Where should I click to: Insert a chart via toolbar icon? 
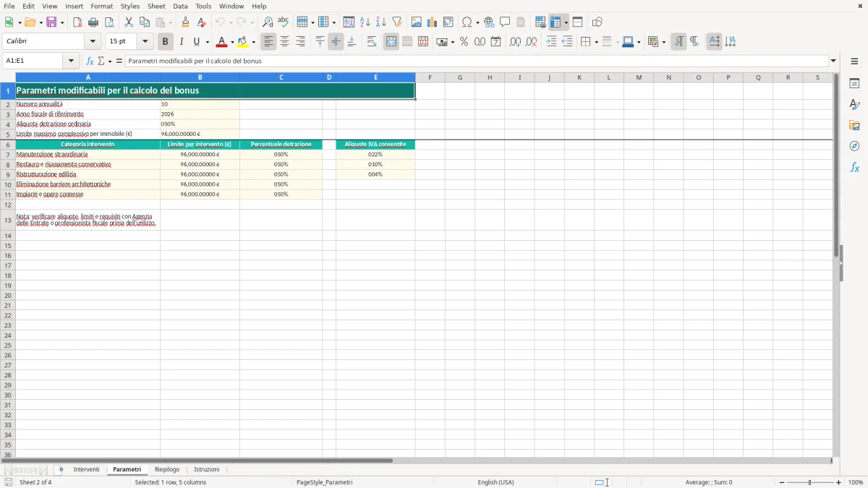pyautogui.click(x=433, y=22)
